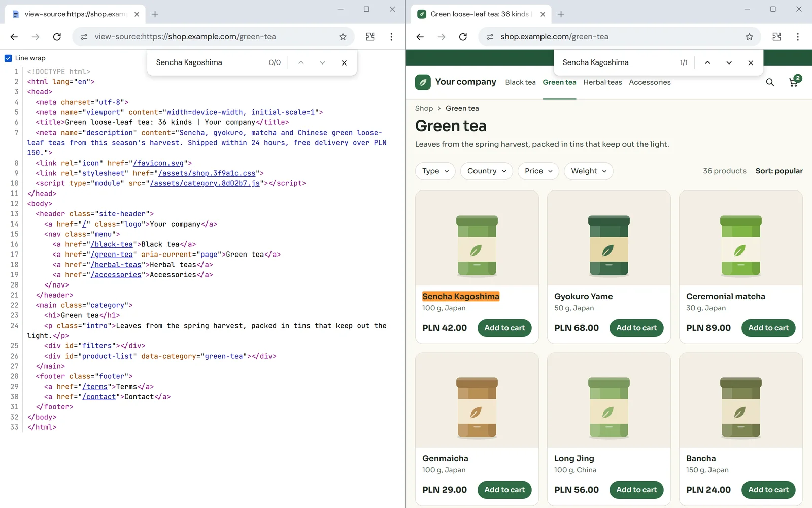This screenshot has height=508, width=812.
Task: Reload the Green tea shop page
Action: click(x=463, y=37)
